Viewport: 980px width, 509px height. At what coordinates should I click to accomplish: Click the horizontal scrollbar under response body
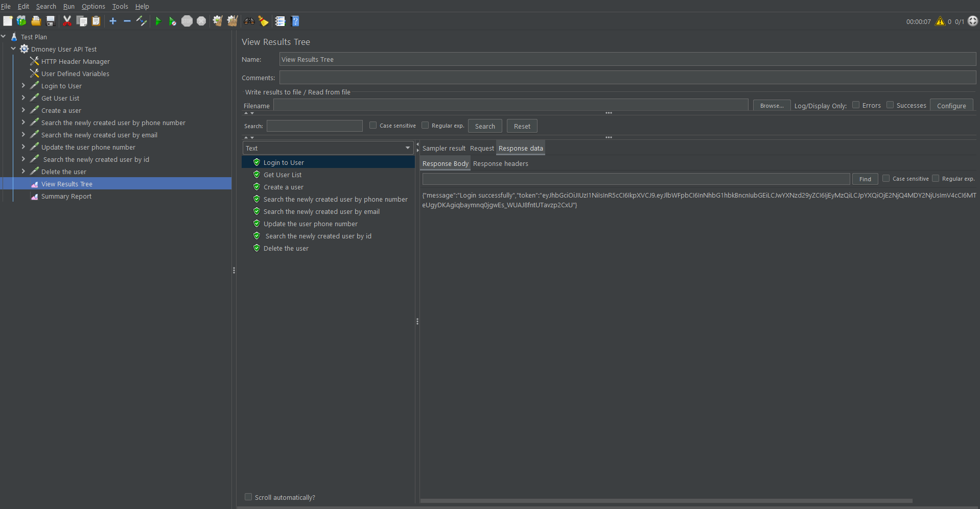point(666,501)
